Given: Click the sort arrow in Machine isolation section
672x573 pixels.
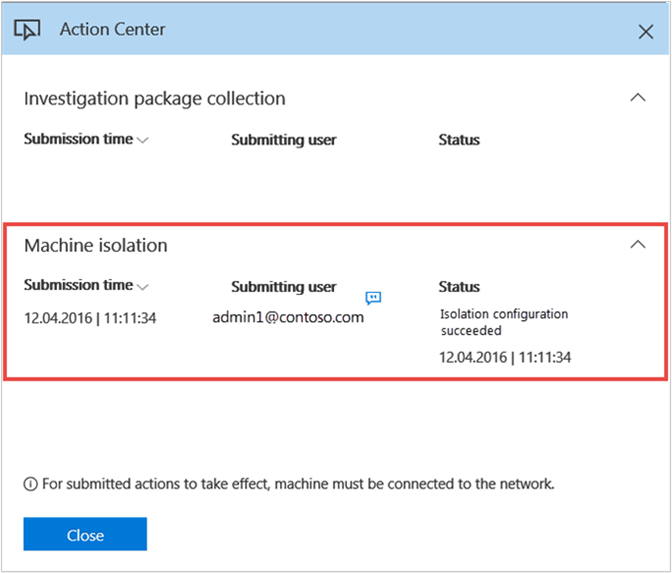Looking at the screenshot, I should [142, 287].
